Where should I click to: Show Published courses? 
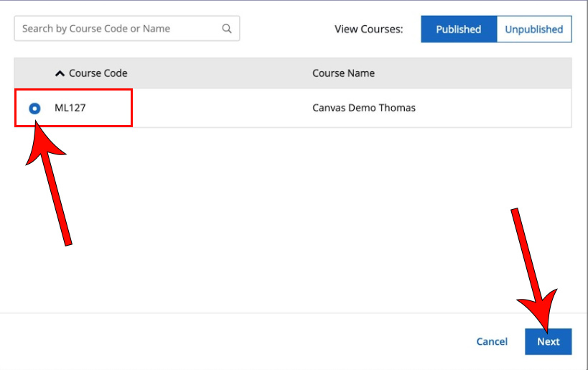click(458, 29)
